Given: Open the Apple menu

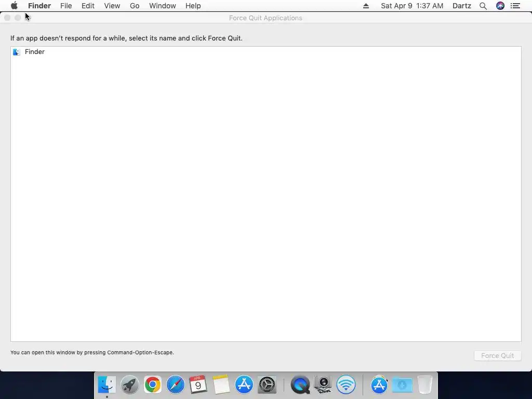Looking at the screenshot, I should (x=14, y=6).
